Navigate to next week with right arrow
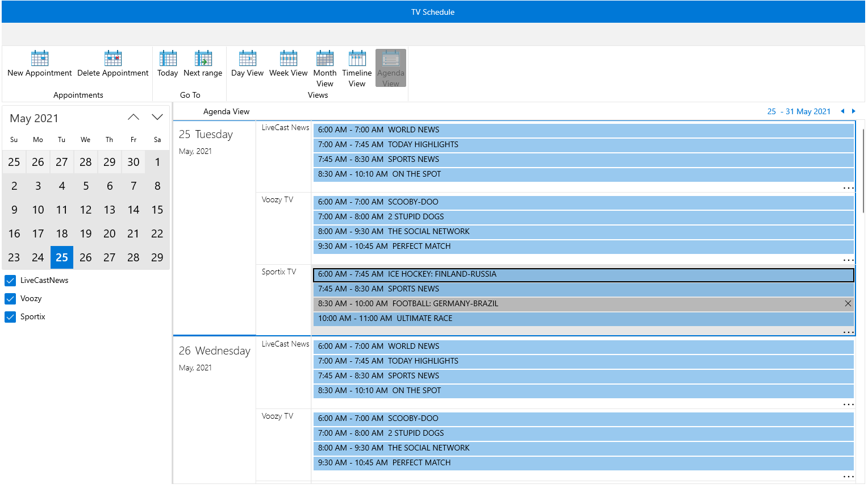This screenshot has width=868, height=488. click(853, 111)
